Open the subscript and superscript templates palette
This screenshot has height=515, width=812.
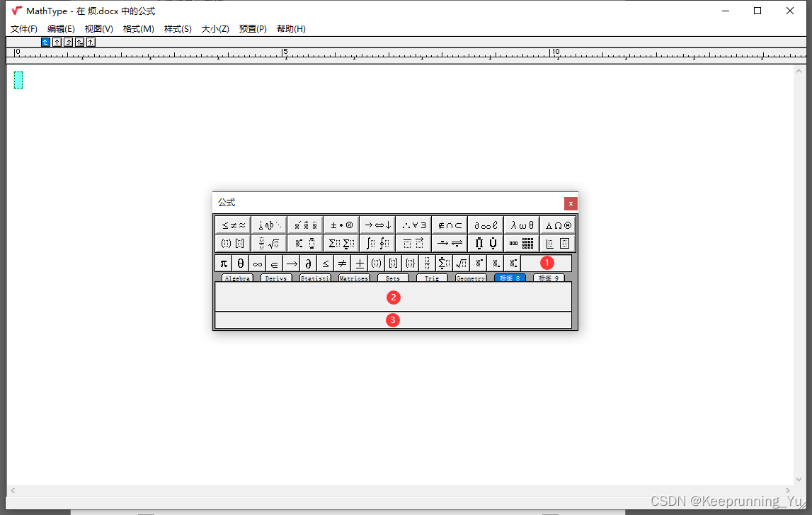pyautogui.click(x=306, y=243)
